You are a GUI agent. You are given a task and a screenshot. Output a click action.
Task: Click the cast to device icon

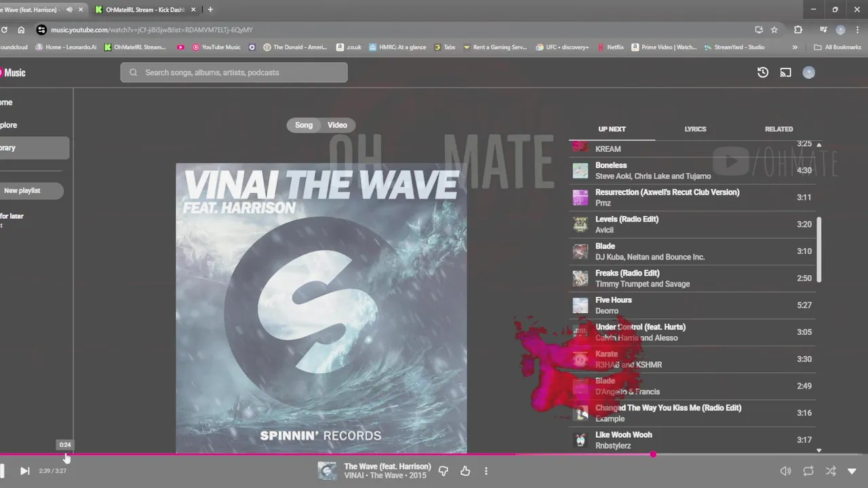pyautogui.click(x=785, y=73)
